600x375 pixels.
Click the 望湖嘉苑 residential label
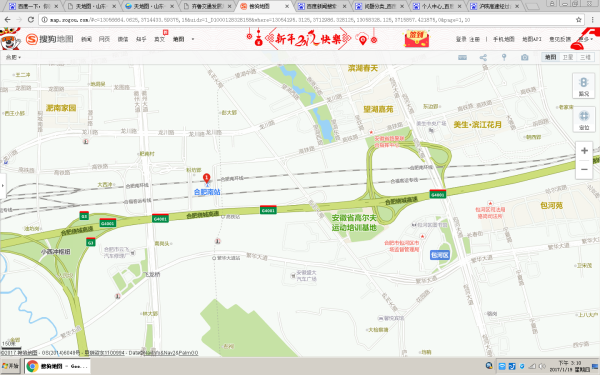click(x=378, y=109)
